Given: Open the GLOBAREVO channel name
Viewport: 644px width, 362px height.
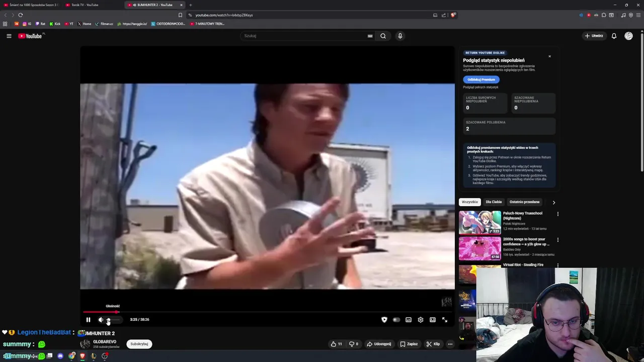Looking at the screenshot, I should pyautogui.click(x=105, y=342).
